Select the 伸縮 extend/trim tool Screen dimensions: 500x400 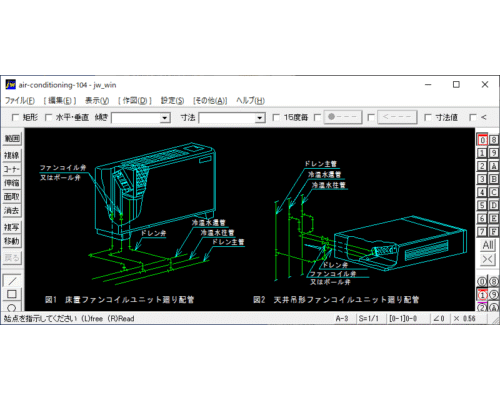[x=12, y=183]
